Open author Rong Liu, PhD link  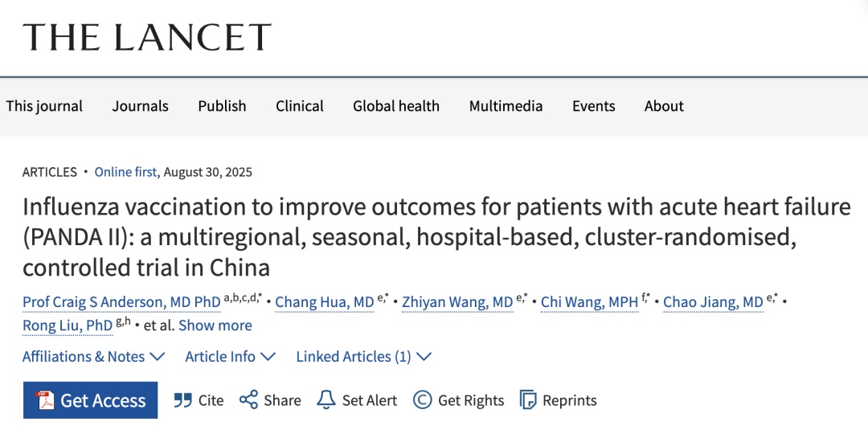point(68,326)
